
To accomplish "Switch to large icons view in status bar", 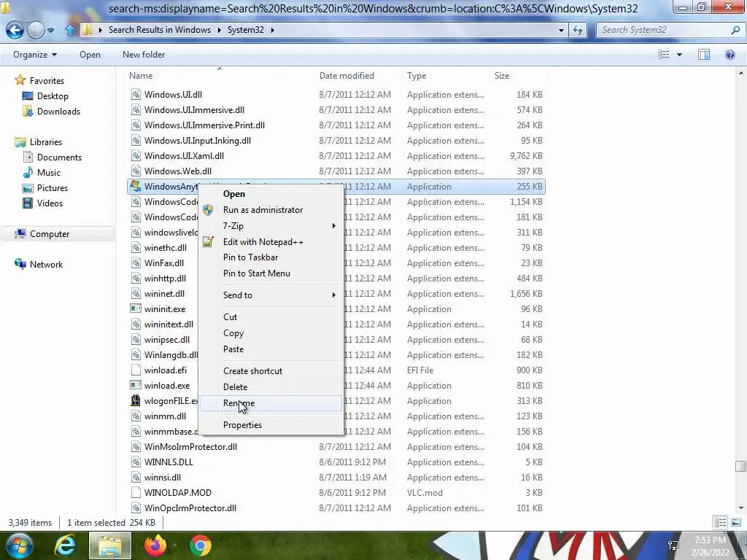I will click(x=735, y=523).
